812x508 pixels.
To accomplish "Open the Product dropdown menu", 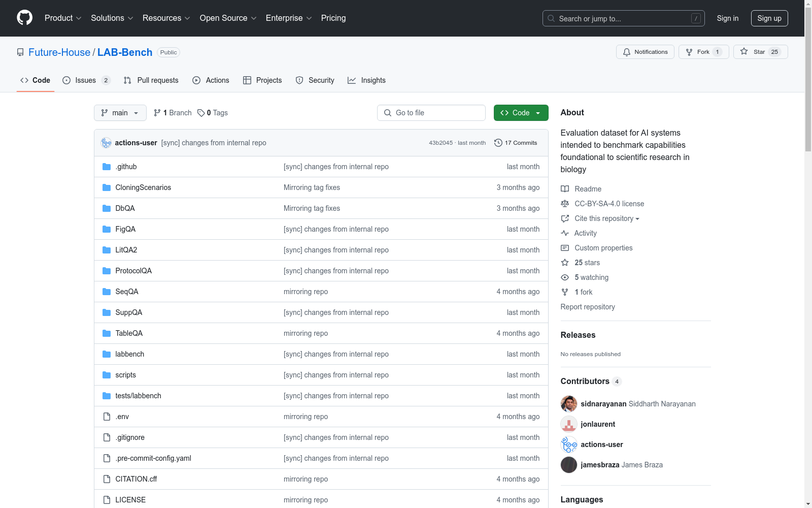I will [63, 18].
